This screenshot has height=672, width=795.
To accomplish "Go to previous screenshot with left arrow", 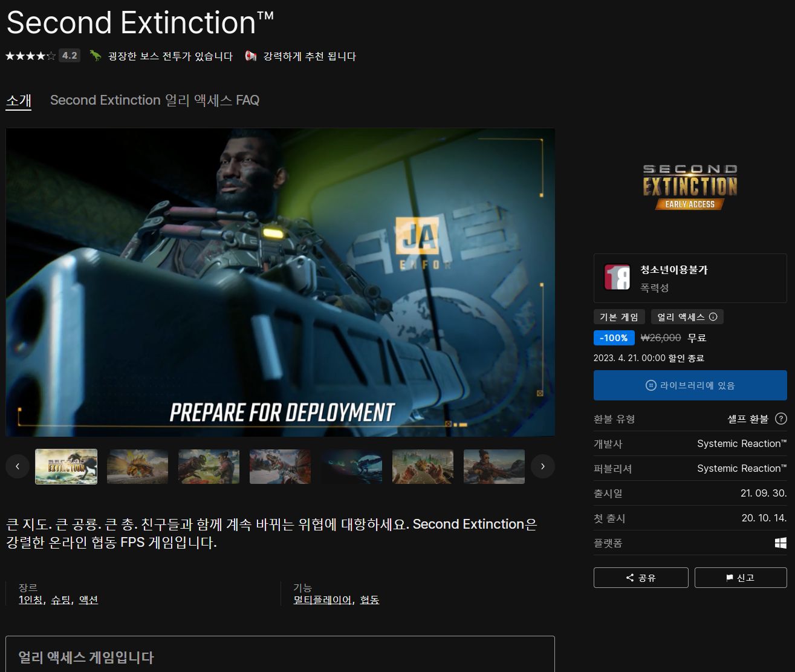I will (18, 466).
